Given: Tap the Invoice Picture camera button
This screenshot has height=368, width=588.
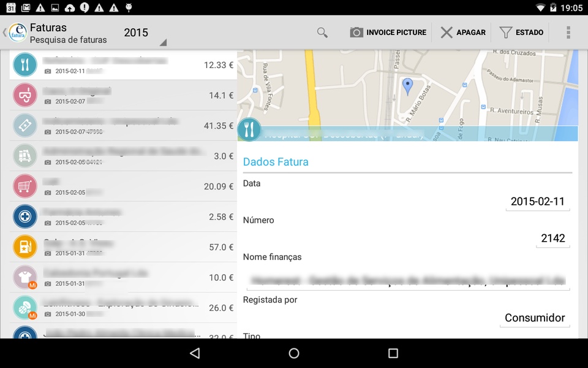Looking at the screenshot, I should (x=388, y=33).
